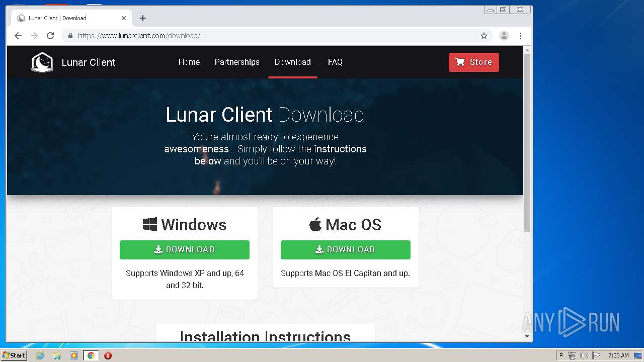This screenshot has height=362, width=644.
Task: Click the green Windows DOWNLOAD button
Action: point(185,250)
